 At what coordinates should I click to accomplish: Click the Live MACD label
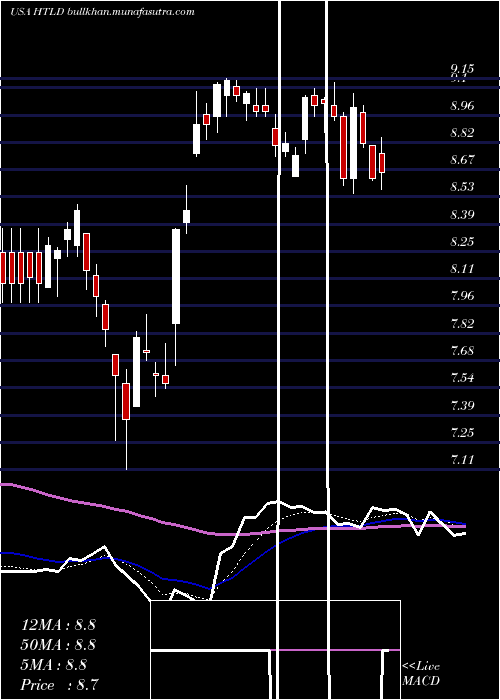click(x=421, y=673)
